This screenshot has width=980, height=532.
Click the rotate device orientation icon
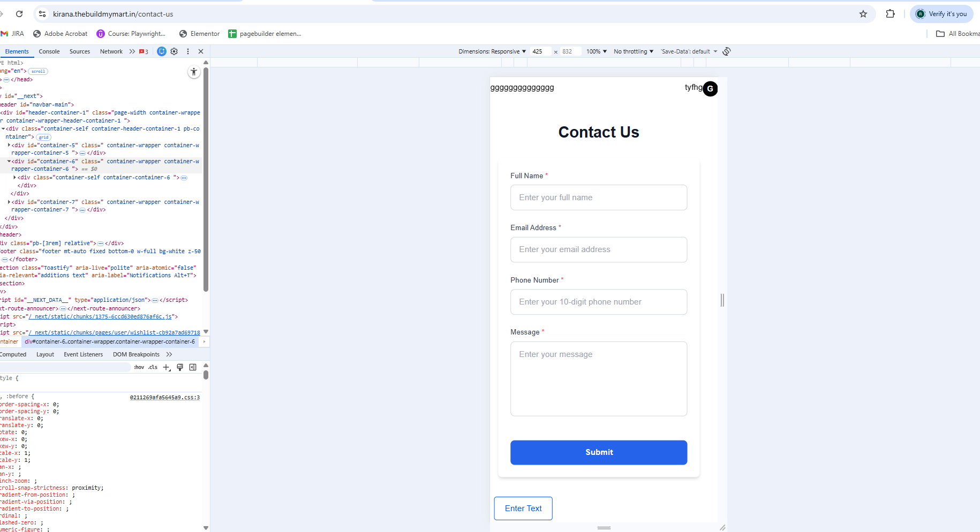click(727, 51)
